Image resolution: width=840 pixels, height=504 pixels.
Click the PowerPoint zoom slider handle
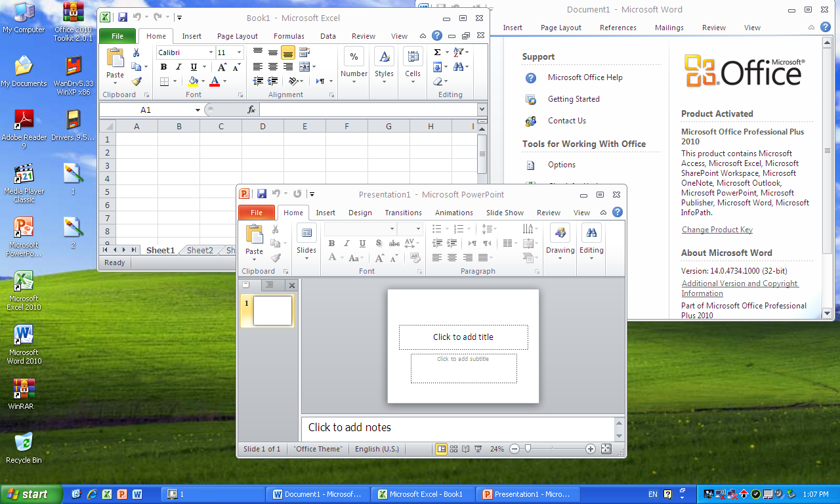click(528, 449)
